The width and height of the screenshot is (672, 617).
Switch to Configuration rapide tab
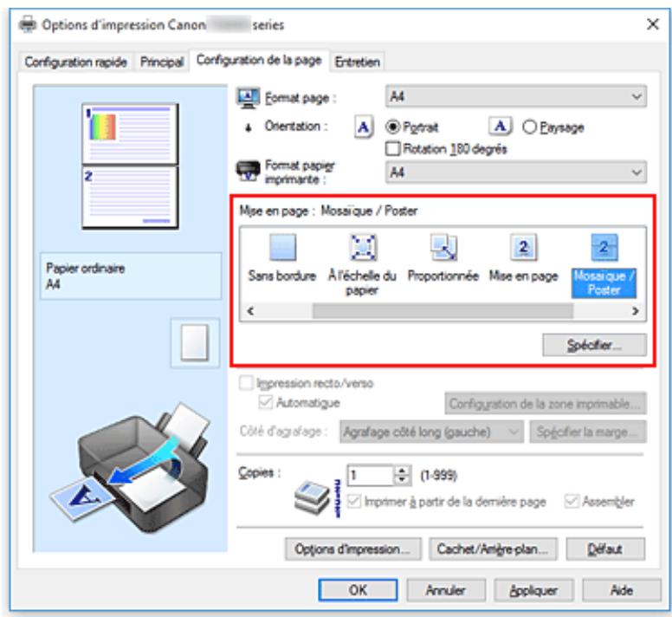(x=76, y=62)
